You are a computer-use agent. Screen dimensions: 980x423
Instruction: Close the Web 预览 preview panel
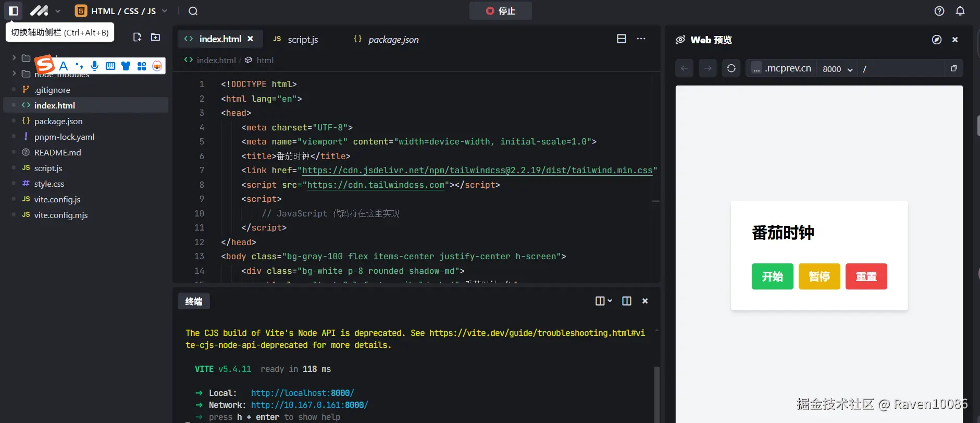pyautogui.click(x=955, y=40)
